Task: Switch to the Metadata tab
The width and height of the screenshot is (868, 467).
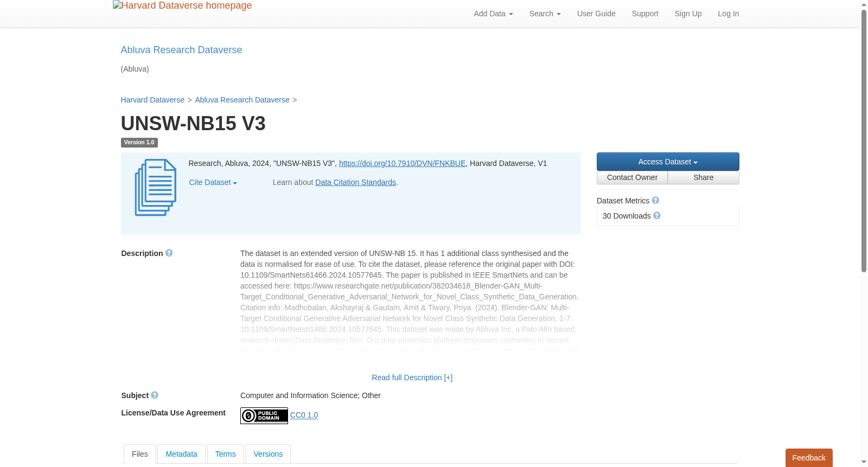Action: (x=181, y=454)
